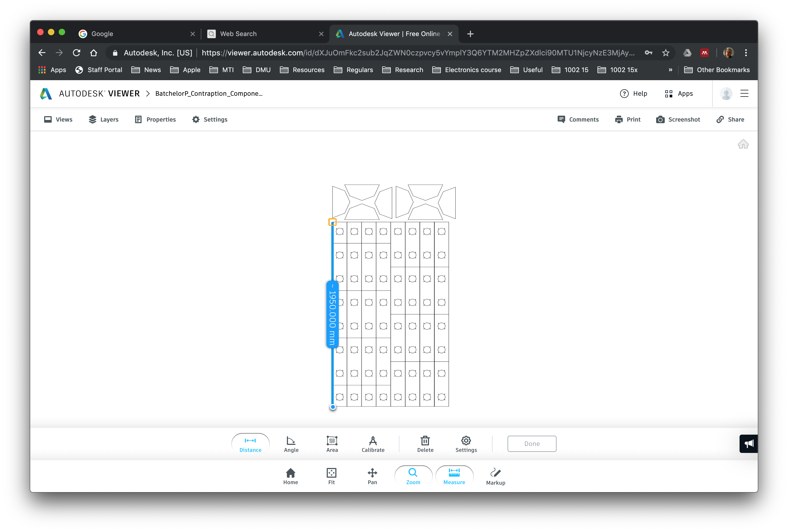Select the 1950.000 mm measurement label
788x532 pixels.
[332, 314]
